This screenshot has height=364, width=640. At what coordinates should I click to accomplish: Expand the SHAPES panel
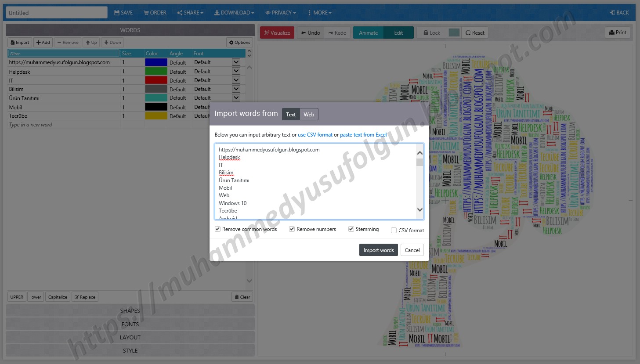click(130, 311)
